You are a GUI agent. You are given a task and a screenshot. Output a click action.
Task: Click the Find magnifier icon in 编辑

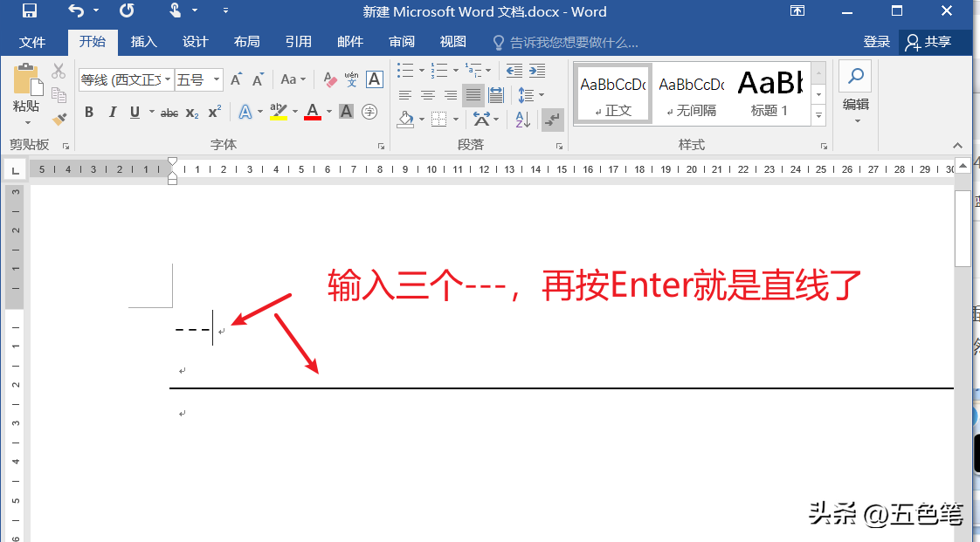(x=855, y=76)
